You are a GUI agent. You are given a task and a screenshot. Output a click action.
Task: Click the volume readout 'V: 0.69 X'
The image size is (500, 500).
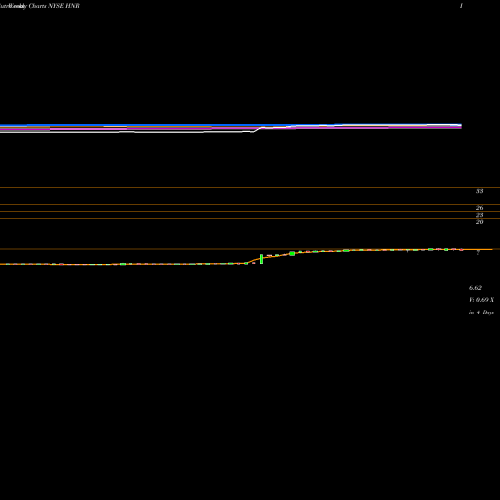pyautogui.click(x=481, y=300)
